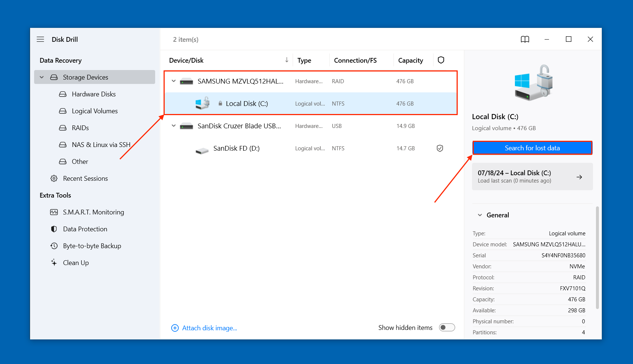Screen dimensions: 633x364
Task: Click the plus icon for Attach disk image
Action: 175,328
